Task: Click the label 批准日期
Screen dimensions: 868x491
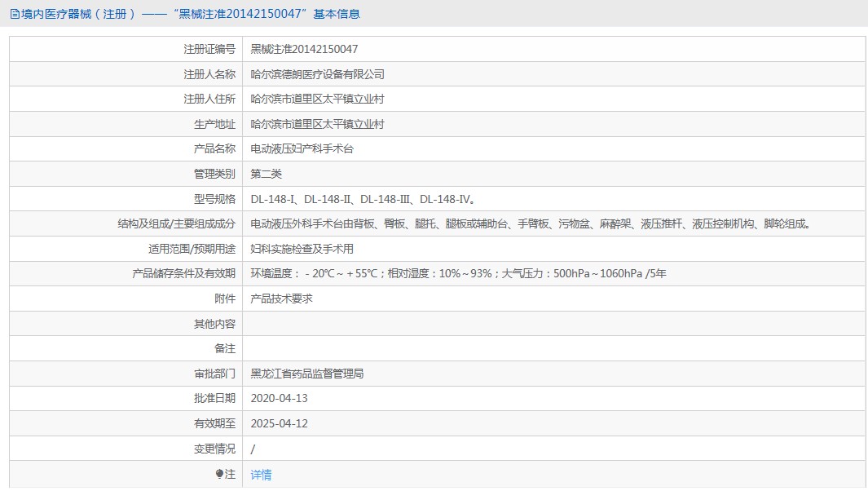Action: tap(214, 399)
